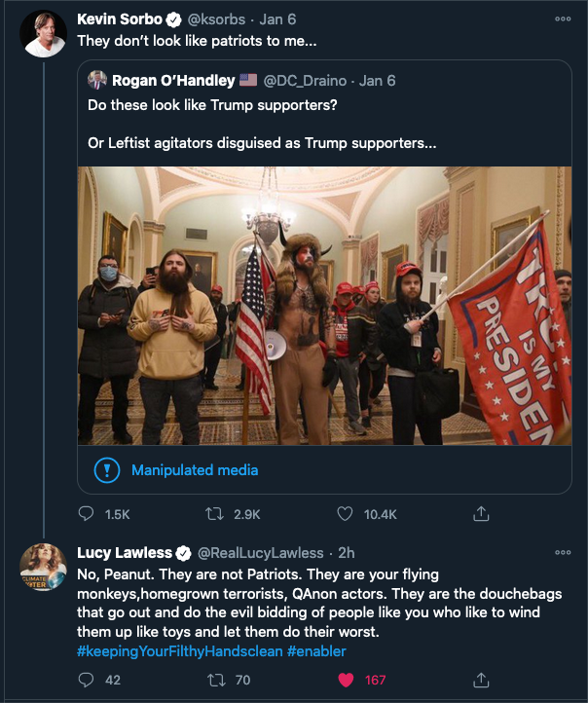Share Lucy Lawless's tweet
This screenshot has width=588, height=703.
480,680
